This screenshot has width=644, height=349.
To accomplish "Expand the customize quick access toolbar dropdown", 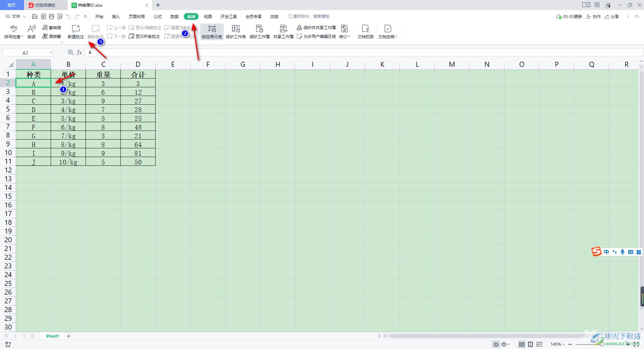I will click(86, 16).
